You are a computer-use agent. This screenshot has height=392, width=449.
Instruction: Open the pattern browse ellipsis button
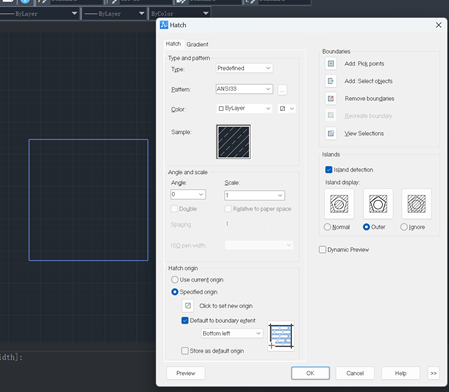click(282, 90)
